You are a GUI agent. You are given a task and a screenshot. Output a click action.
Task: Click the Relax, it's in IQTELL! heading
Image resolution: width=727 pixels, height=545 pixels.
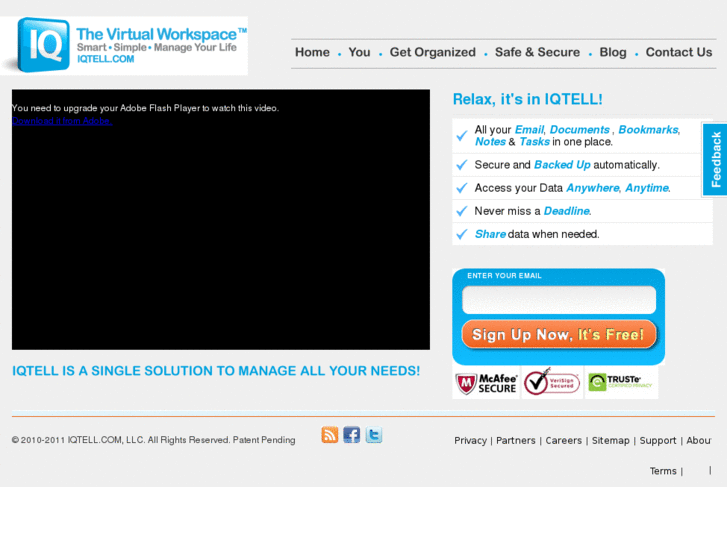(528, 99)
